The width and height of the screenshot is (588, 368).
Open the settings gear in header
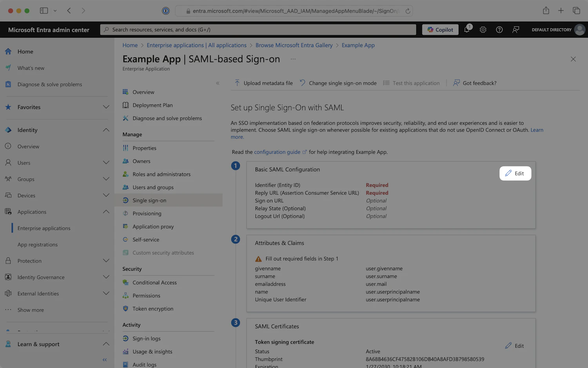pyautogui.click(x=483, y=29)
